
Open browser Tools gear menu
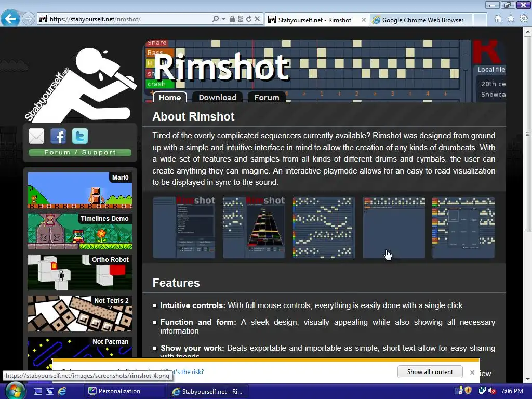524,19
